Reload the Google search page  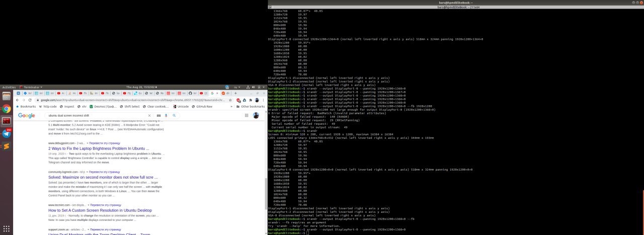[30, 100]
